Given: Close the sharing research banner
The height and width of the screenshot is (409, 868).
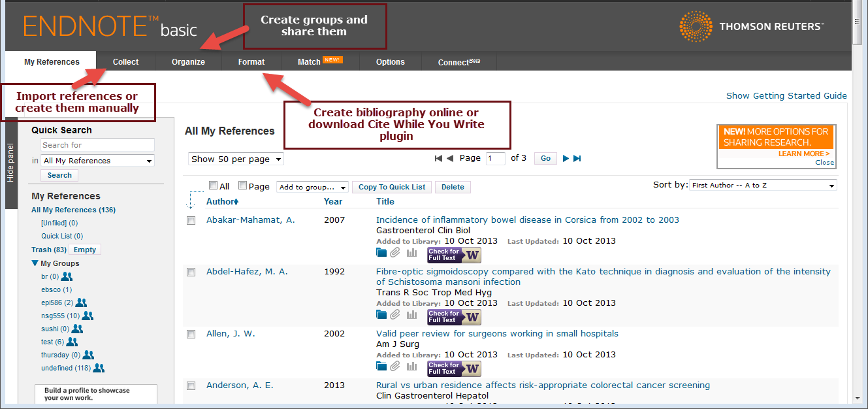Looking at the screenshot, I should click(x=824, y=162).
